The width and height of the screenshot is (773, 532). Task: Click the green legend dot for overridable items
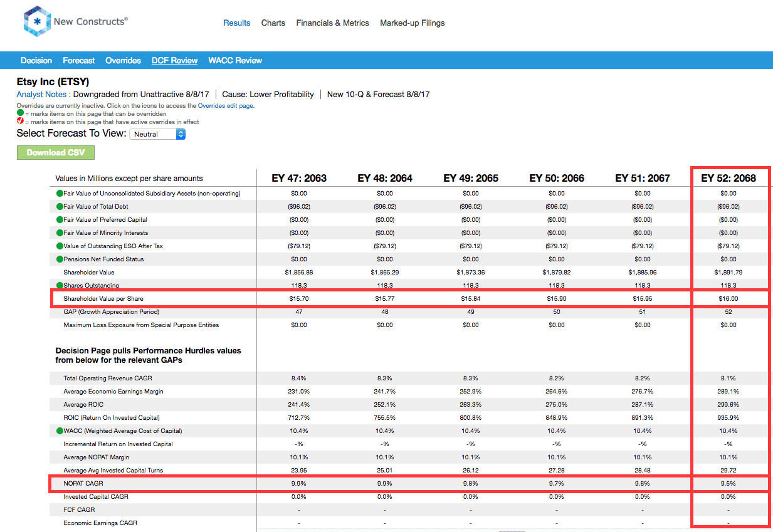(20, 114)
